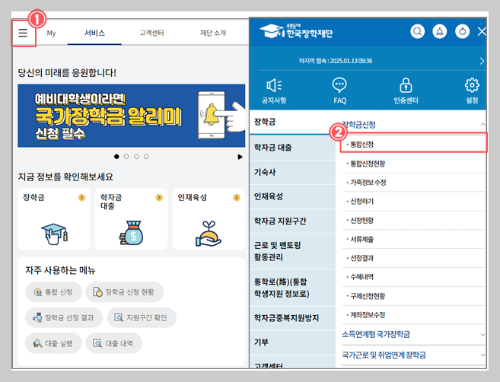Open 신청하기 submenu item
500x382 pixels.
click(x=413, y=201)
